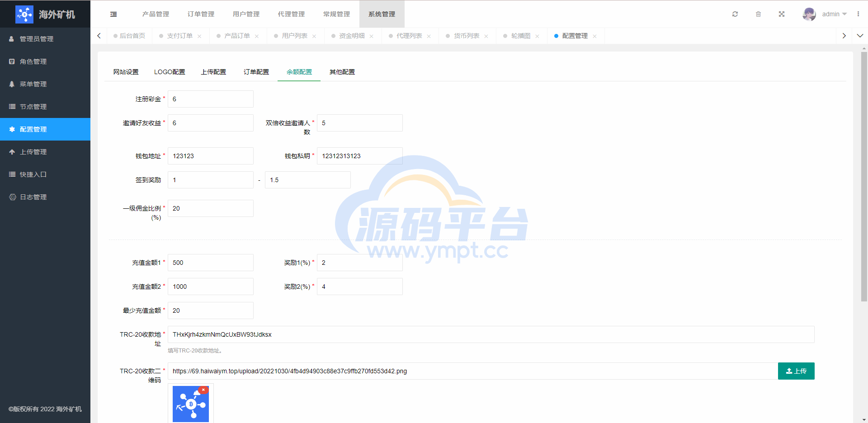The height and width of the screenshot is (423, 868).
Task: Close the 用户列表 tab
Action: [314, 36]
